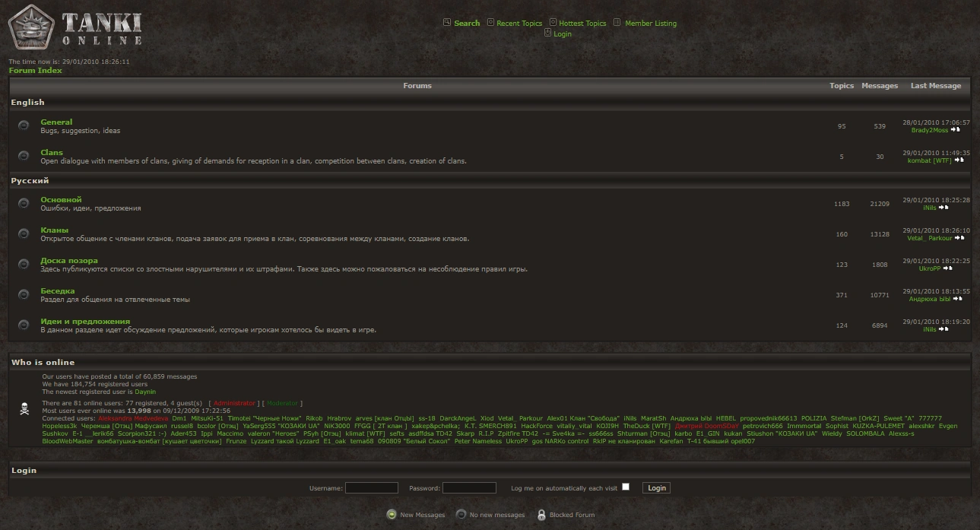The width and height of the screenshot is (980, 530).
Task: Click the Blocked Forum padlock icon
Action: [541, 515]
